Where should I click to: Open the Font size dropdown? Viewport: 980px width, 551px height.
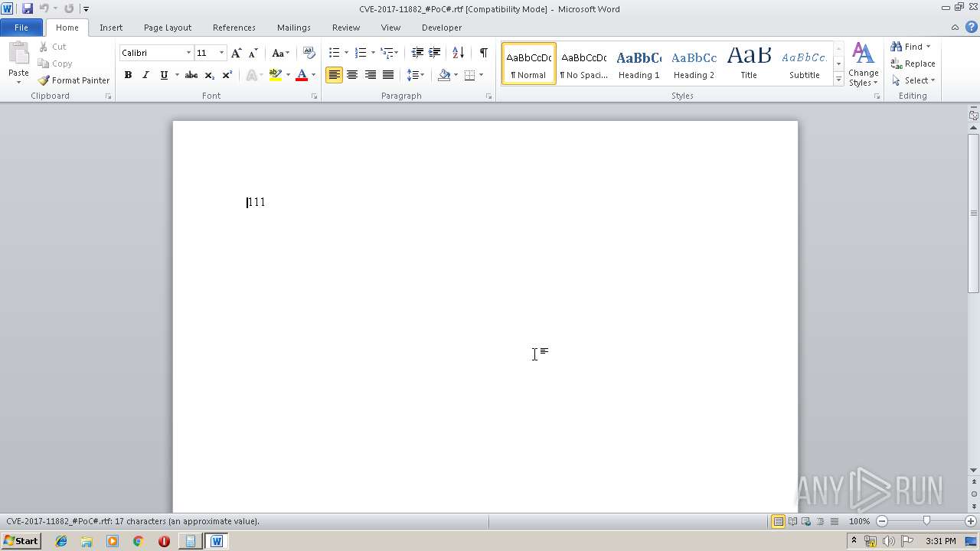[222, 53]
